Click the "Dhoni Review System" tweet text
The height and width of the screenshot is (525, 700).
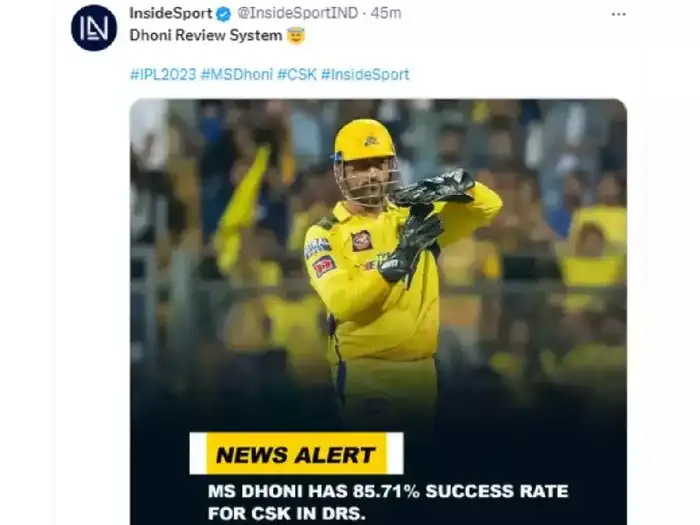[206, 36]
